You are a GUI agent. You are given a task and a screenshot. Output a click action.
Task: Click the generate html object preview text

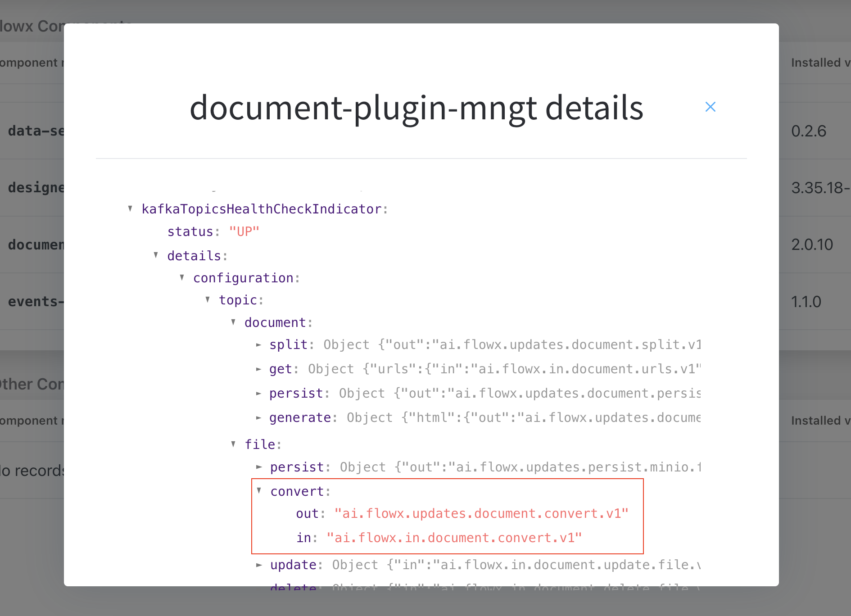point(524,418)
